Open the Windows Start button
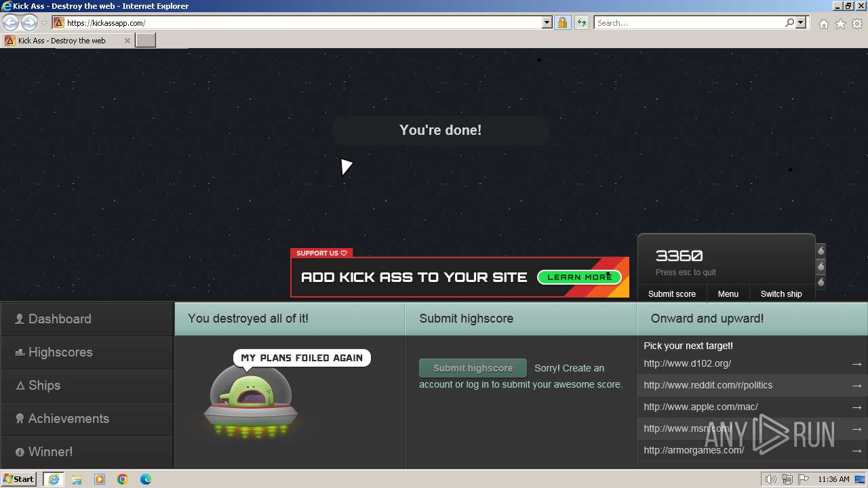Screen dimensions: 868x488 [19, 479]
